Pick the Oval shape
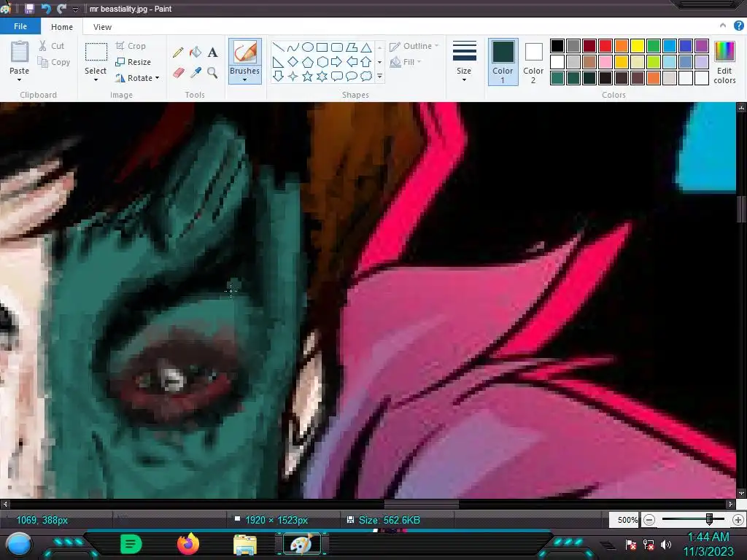This screenshot has height=560, width=747. (x=308, y=47)
